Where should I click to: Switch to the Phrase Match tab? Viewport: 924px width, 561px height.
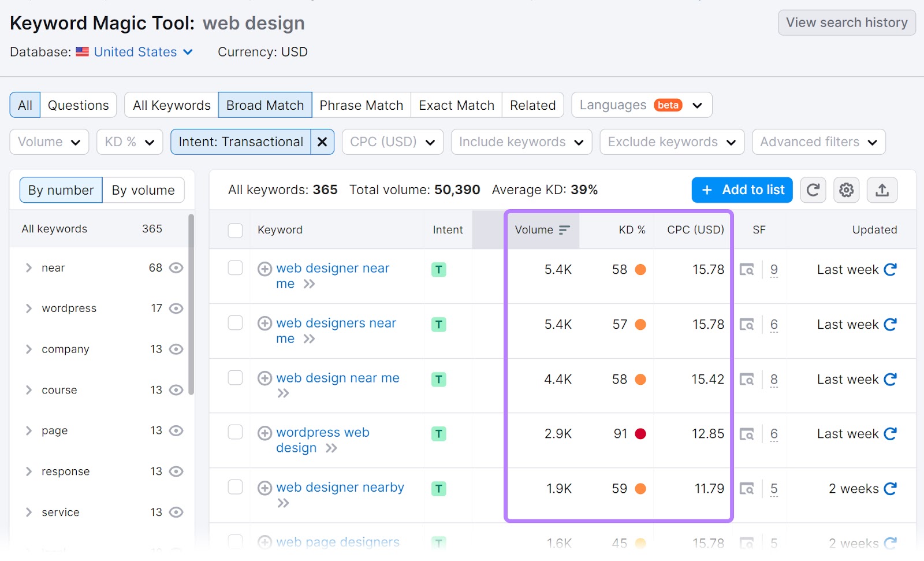pyautogui.click(x=361, y=105)
